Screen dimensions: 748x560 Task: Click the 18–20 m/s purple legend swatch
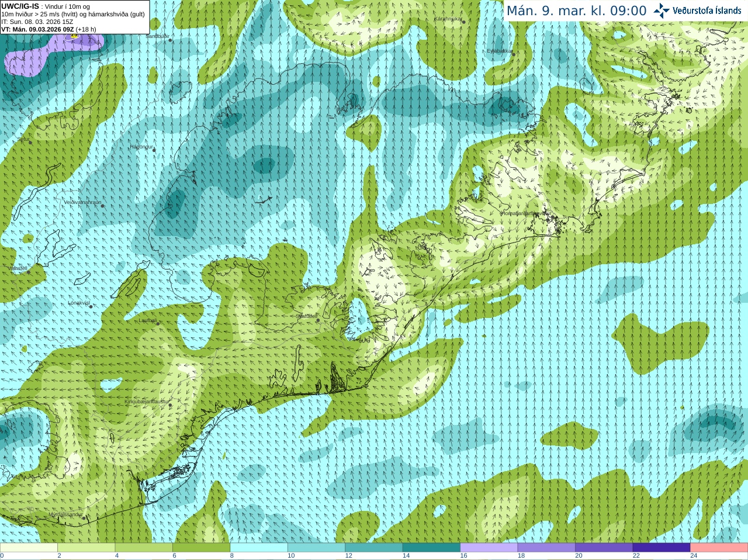pyautogui.click(x=546, y=548)
